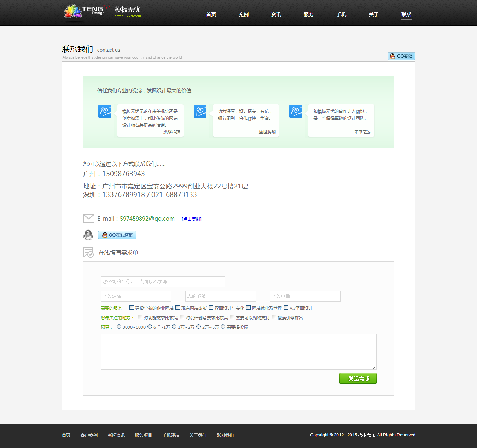The width and height of the screenshot is (477, 448).
Task: Click the QQ交谈 button at top right
Action: 401,56
